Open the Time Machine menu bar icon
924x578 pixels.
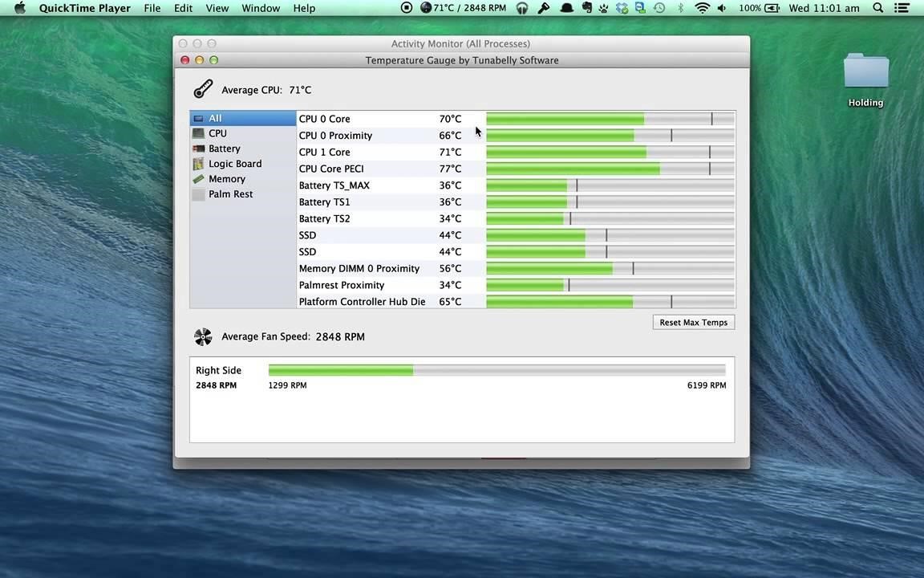659,8
